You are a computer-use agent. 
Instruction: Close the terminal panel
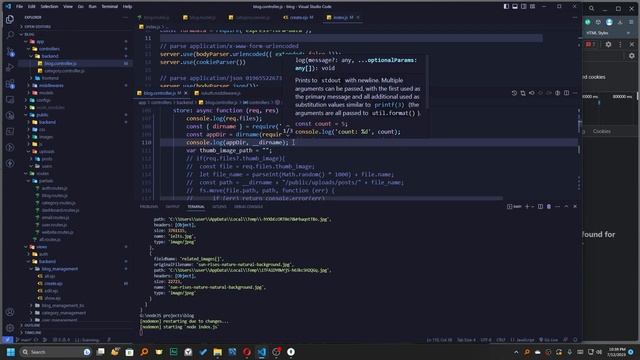click(x=575, y=207)
